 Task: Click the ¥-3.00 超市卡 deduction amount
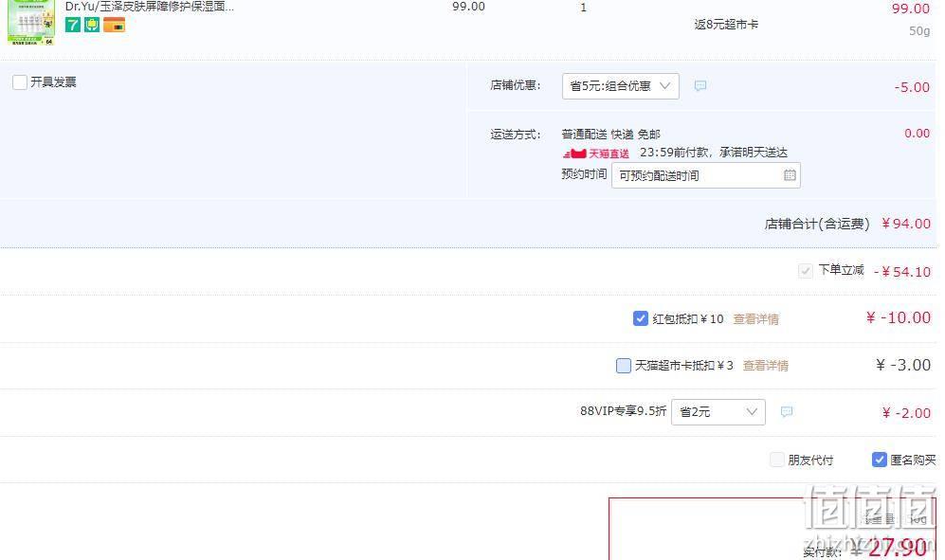[902, 365]
